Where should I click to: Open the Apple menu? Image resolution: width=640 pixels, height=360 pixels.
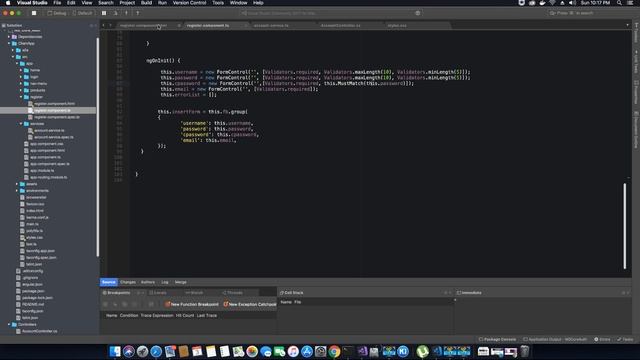click(x=7, y=3)
